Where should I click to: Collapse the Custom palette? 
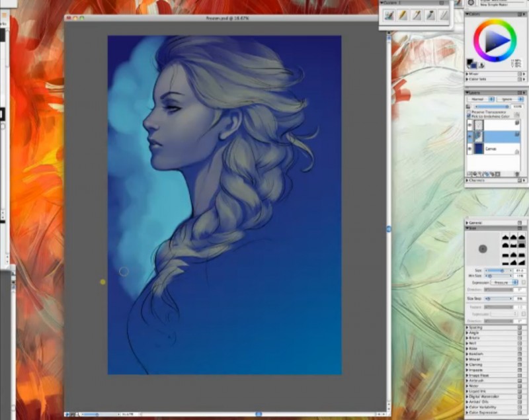point(382,3)
